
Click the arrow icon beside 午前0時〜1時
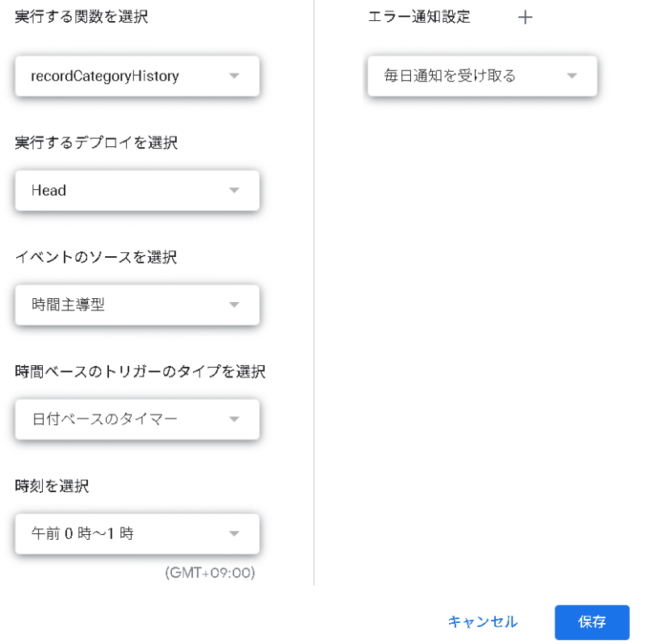(x=234, y=534)
